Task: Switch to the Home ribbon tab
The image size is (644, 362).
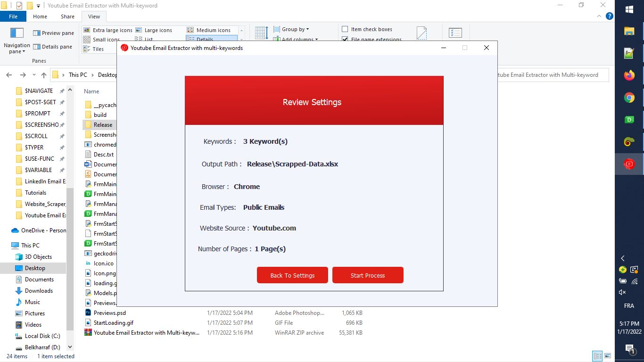Action: 40,16
